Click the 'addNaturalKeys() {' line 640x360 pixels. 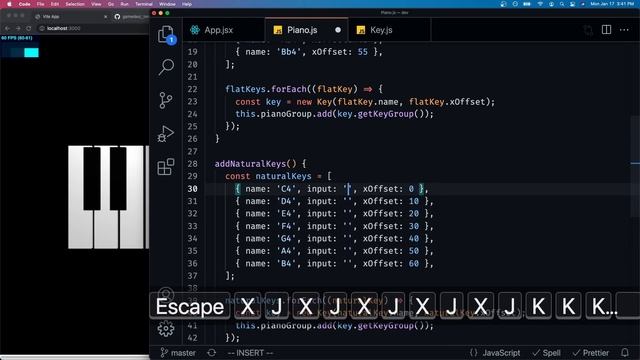[x=261, y=164]
